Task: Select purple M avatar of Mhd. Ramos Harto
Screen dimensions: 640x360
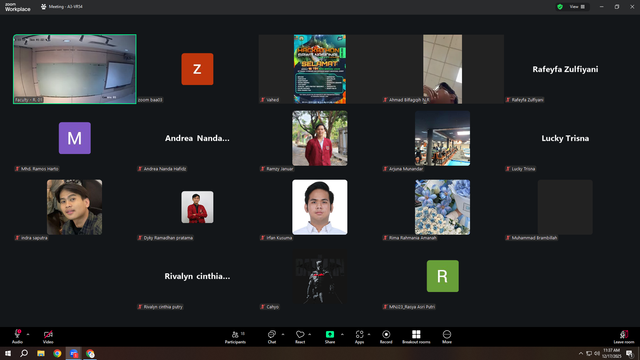Action: (x=75, y=138)
